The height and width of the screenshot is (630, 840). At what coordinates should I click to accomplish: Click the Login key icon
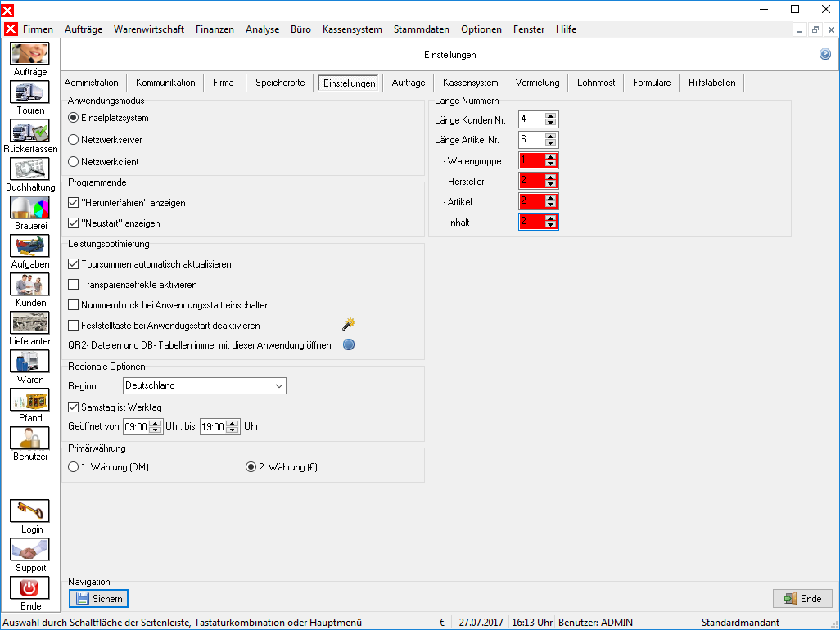point(29,511)
